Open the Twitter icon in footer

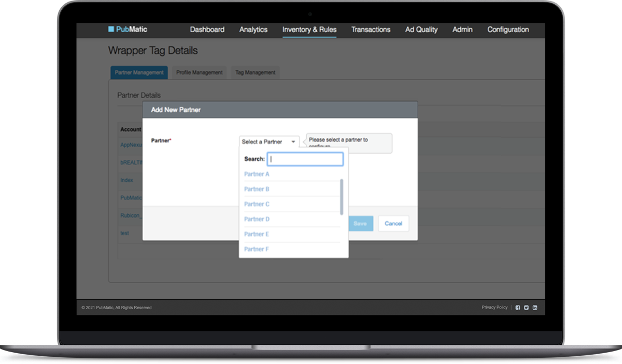[x=526, y=308]
